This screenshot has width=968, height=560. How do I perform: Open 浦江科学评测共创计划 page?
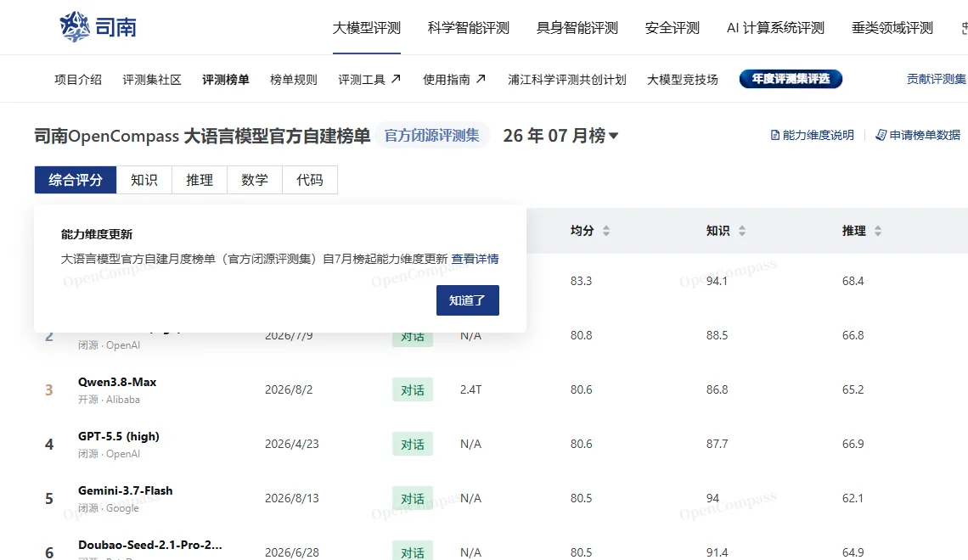[566, 79]
